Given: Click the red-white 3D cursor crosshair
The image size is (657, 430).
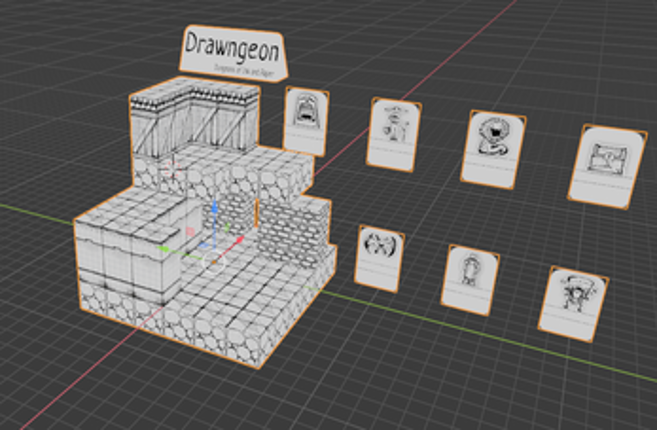Looking at the screenshot, I should click(x=172, y=169).
